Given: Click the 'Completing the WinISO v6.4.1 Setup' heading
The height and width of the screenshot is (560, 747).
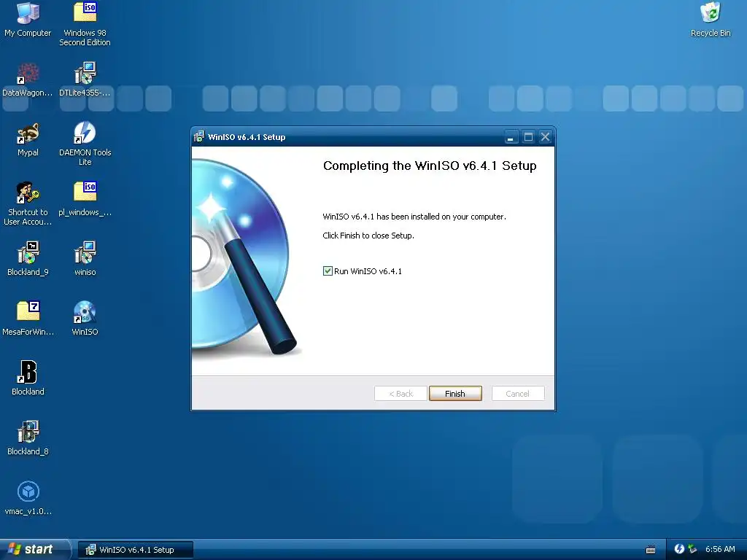Looking at the screenshot, I should point(430,166).
